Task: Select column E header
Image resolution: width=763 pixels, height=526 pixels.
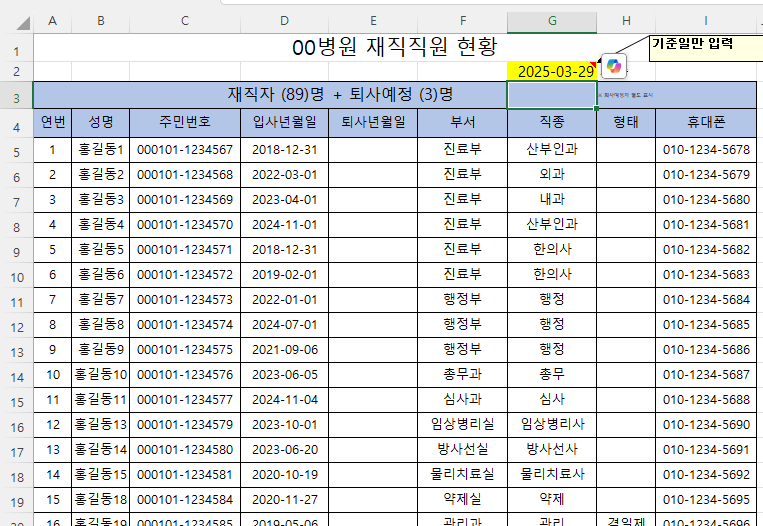Action: [373, 20]
